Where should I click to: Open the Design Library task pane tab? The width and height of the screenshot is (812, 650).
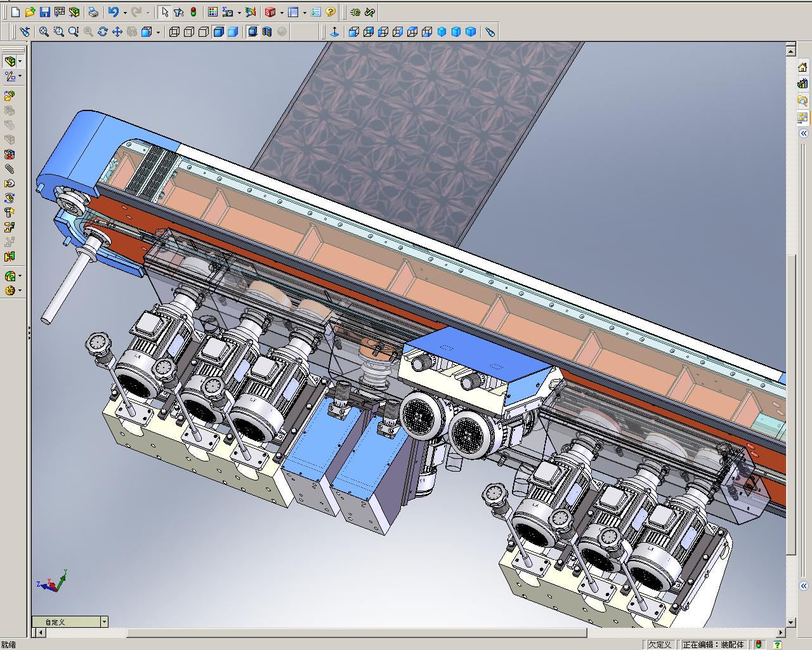pyautogui.click(x=803, y=83)
